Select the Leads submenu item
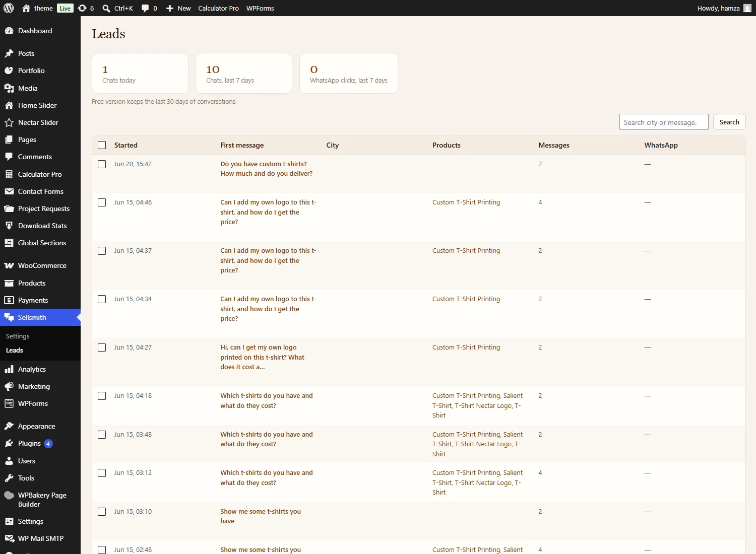This screenshot has width=756, height=554. tap(15, 350)
